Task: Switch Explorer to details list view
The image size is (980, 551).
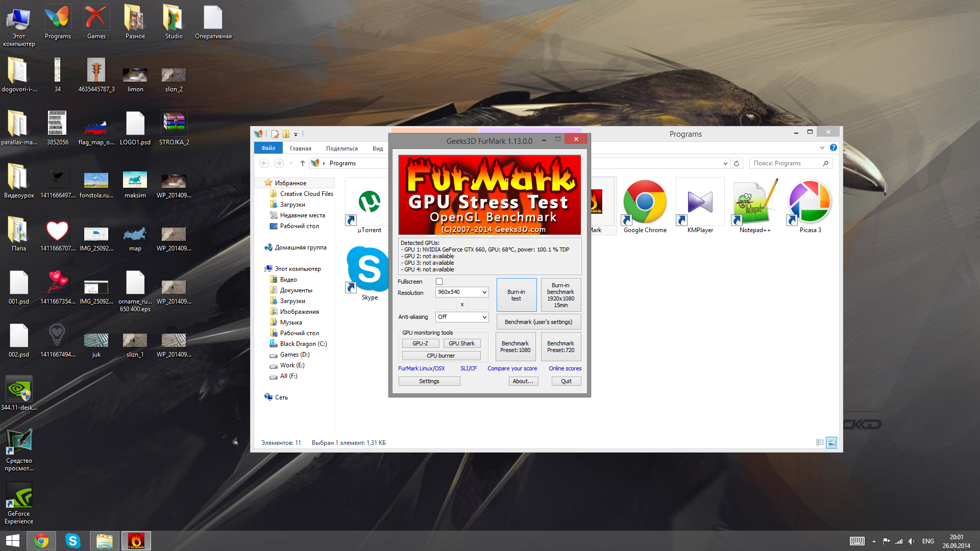Action: 820,442
